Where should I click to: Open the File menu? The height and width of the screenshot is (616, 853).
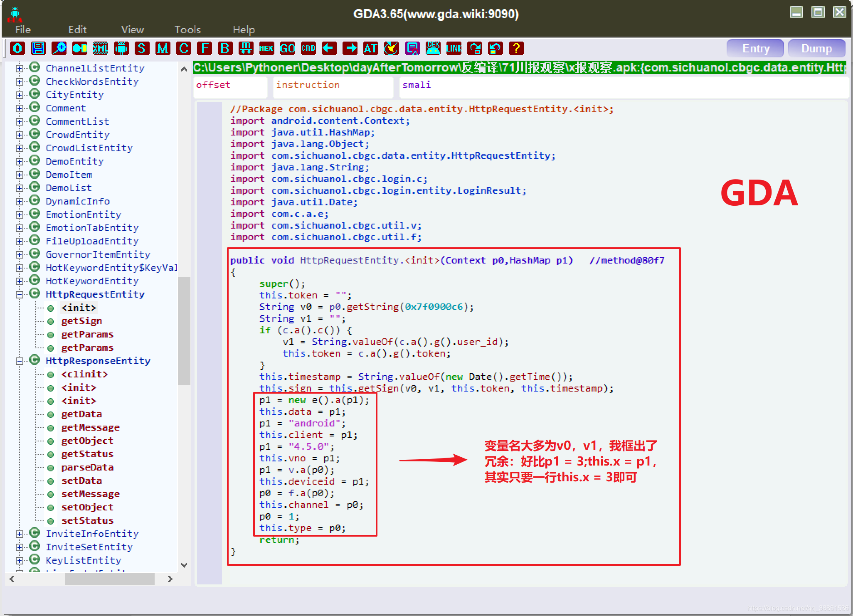(x=24, y=29)
